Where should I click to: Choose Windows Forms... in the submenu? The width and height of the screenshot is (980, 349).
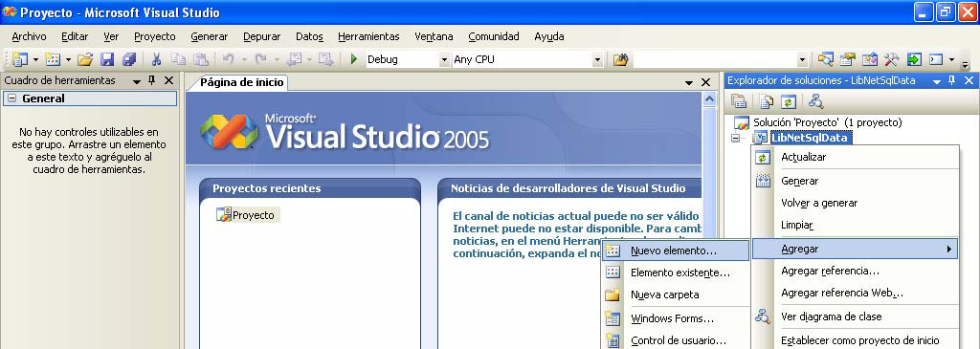[675, 318]
